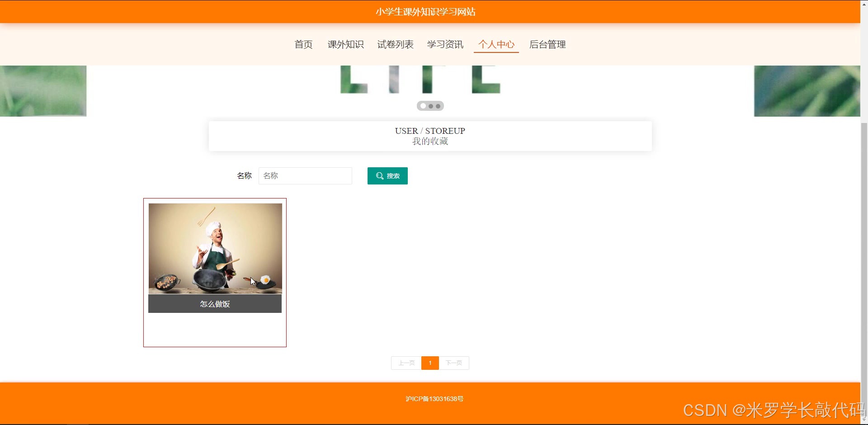The width and height of the screenshot is (868, 425).
Task: Select the second carousel indicator dot
Action: click(x=431, y=106)
